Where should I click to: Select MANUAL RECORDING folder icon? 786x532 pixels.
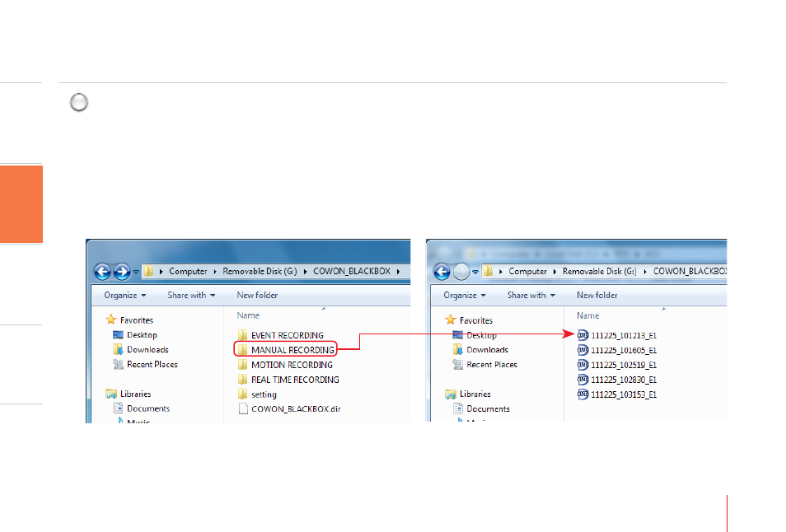tap(242, 349)
